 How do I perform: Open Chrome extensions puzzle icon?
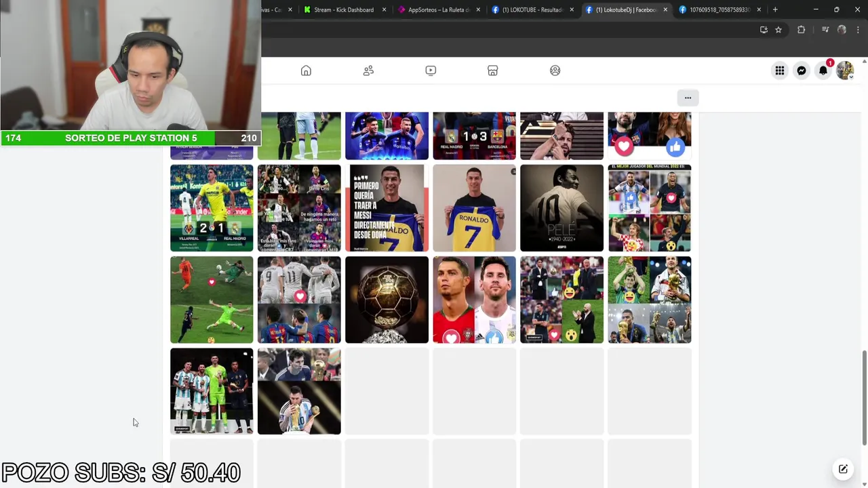tap(801, 30)
